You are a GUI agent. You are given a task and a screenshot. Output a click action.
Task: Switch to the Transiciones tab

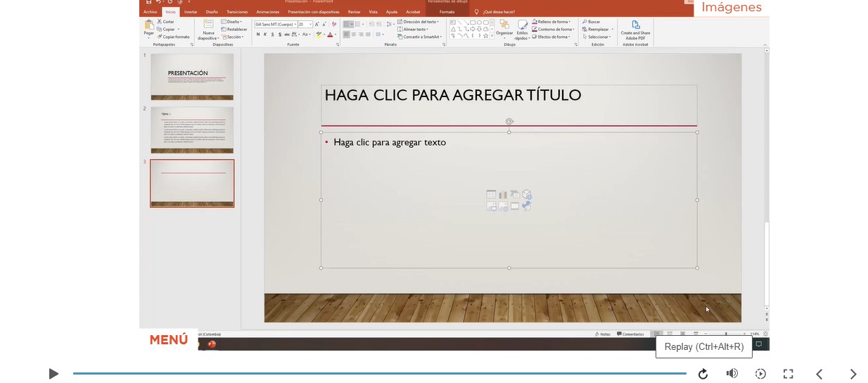point(237,12)
